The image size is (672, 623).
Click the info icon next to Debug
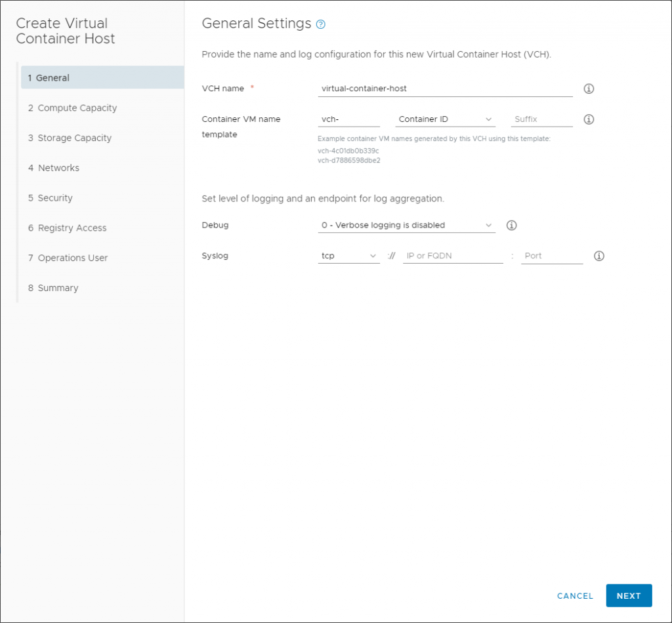[x=511, y=225]
